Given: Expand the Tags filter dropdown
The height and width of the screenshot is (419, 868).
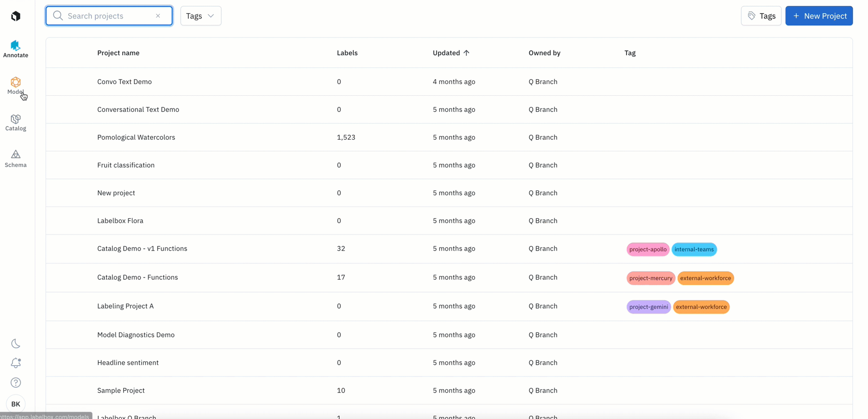Looking at the screenshot, I should pos(200,16).
